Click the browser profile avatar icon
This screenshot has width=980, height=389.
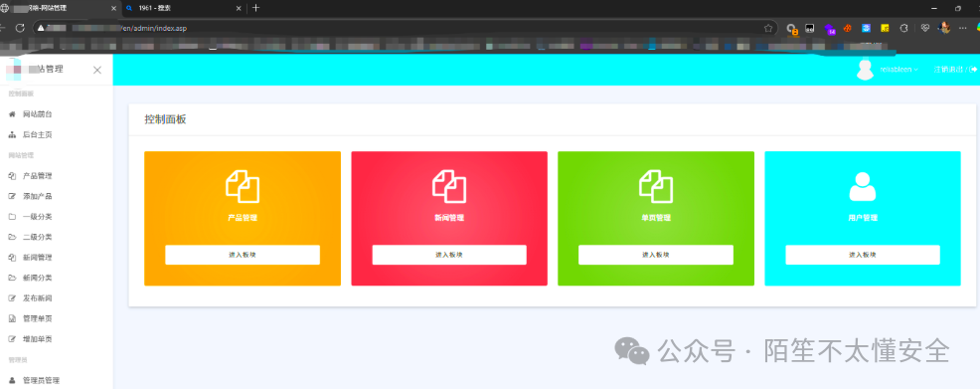click(945, 28)
